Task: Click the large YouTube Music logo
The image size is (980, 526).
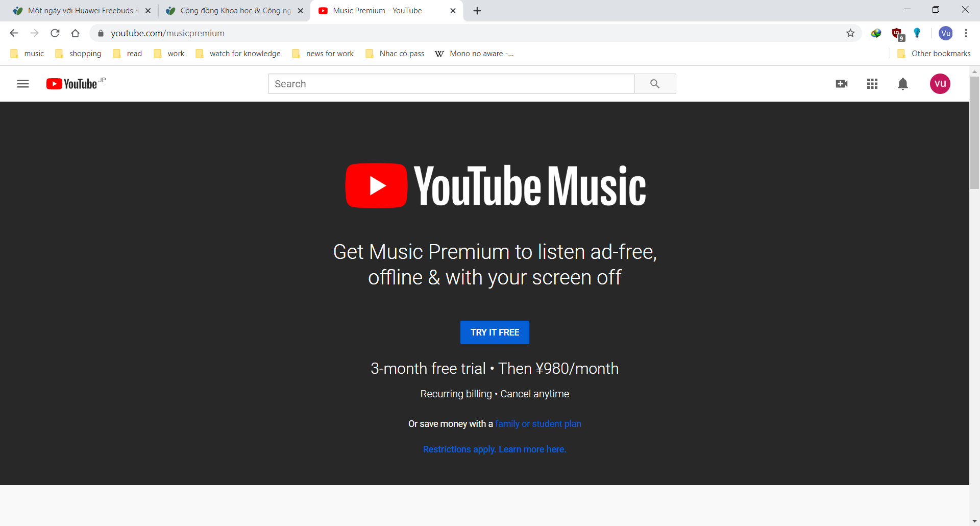Action: [x=496, y=185]
